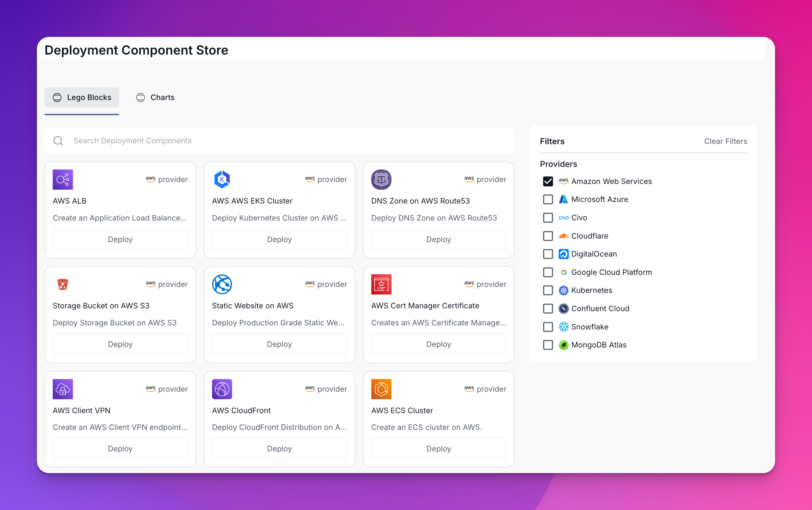
Task: Click the search magnifier icon
Action: click(58, 141)
